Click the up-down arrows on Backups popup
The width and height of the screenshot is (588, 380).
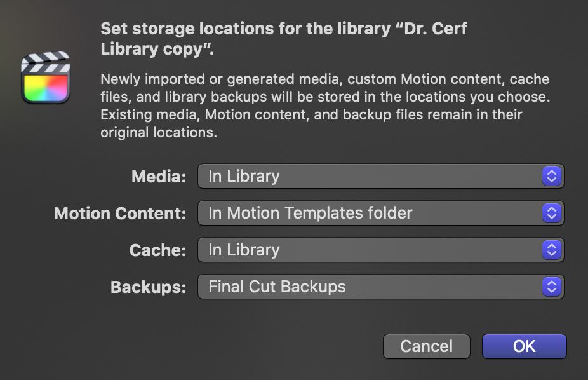pos(551,287)
